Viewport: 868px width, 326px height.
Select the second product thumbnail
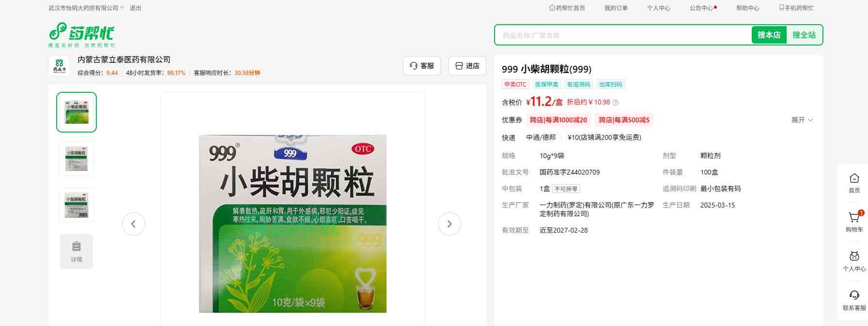click(x=77, y=159)
